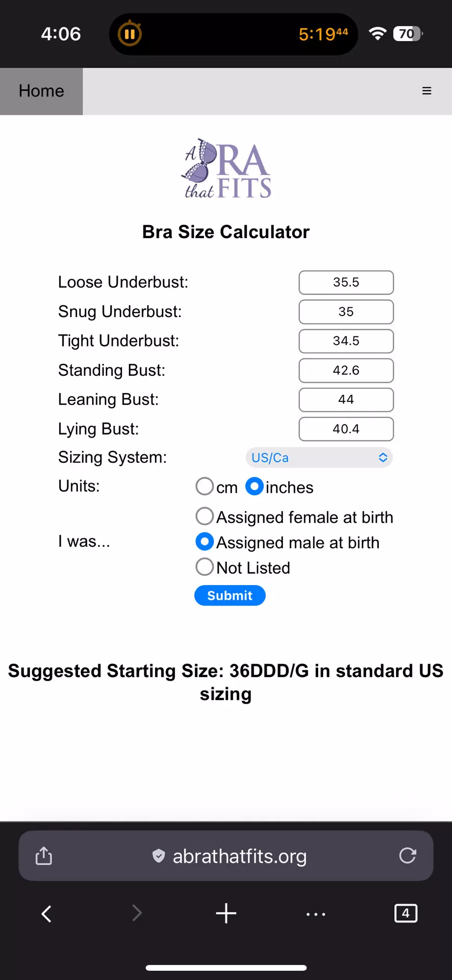Viewport: 452px width, 980px height.
Task: Edit the Leaning Bust value field
Action: coord(346,400)
